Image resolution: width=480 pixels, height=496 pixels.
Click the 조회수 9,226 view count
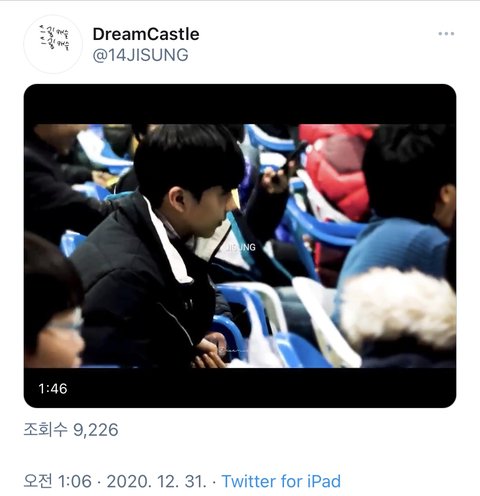coord(71,430)
